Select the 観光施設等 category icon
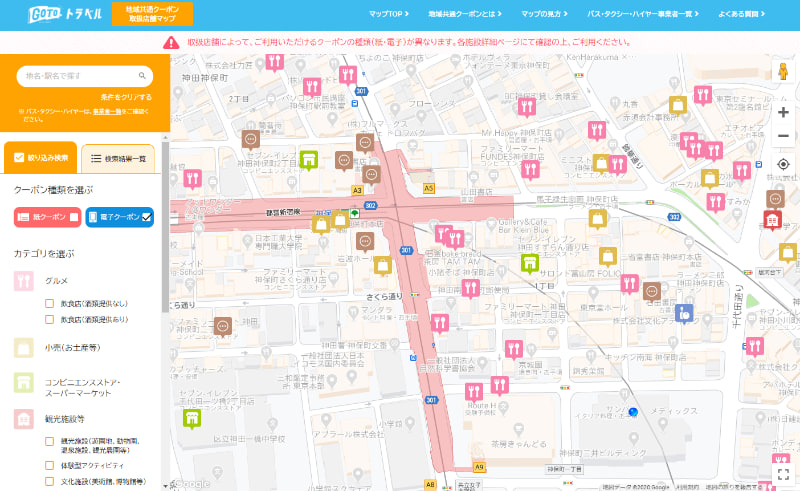The width and height of the screenshot is (800, 491). [24, 419]
